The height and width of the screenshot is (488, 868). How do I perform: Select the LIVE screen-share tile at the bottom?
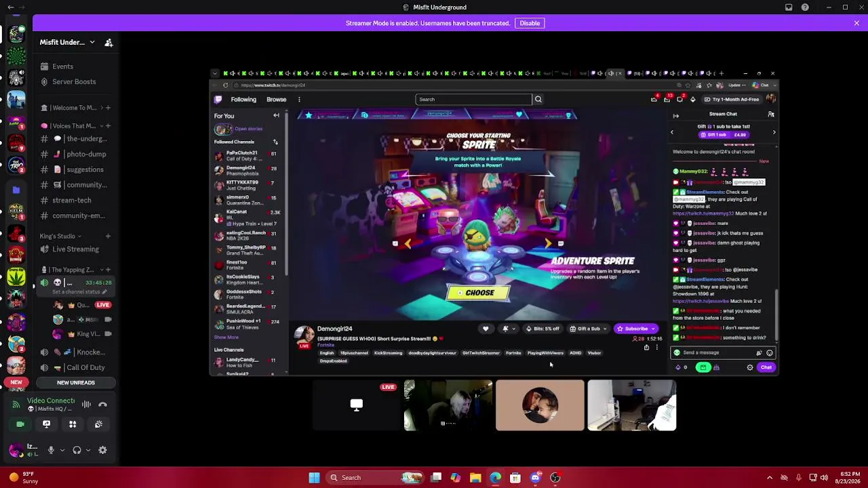coord(356,405)
